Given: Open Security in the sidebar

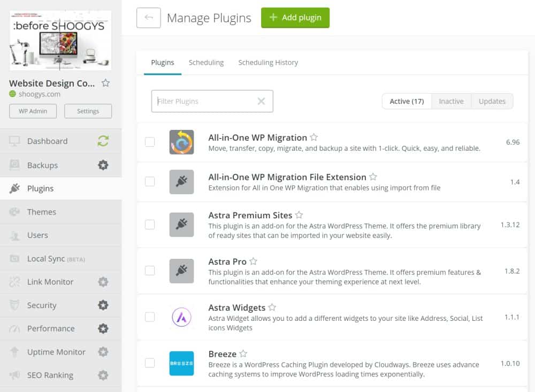Looking at the screenshot, I should click(x=61, y=305).
